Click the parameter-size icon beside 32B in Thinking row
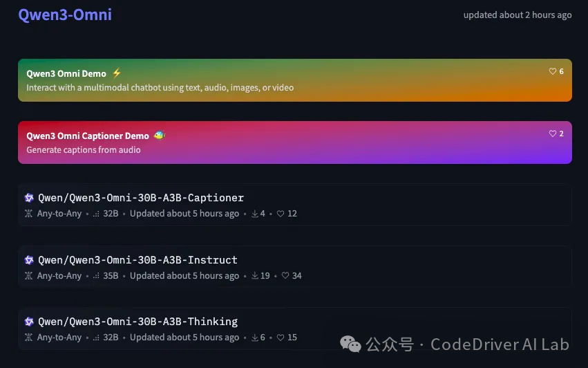Viewport: 588px width, 368px height. [96, 337]
